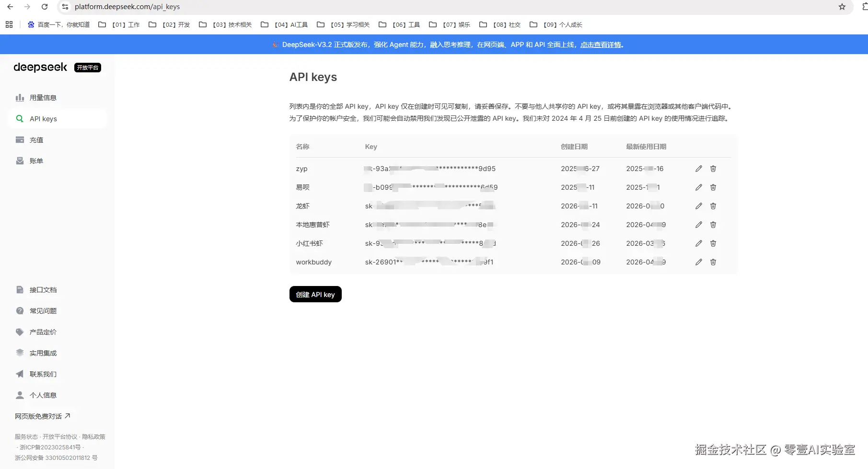Open 服务状态 footer link
This screenshot has height=469, width=868.
(26, 437)
